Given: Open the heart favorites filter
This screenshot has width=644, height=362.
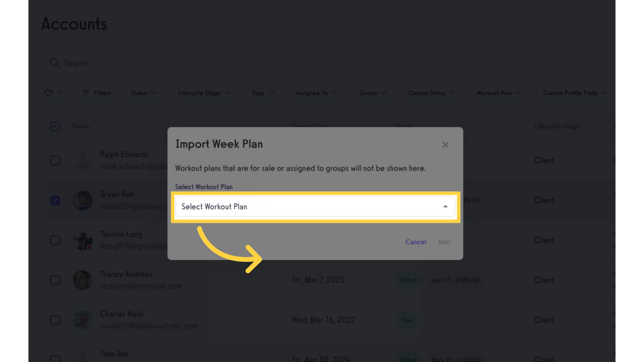Looking at the screenshot, I should pyautogui.click(x=54, y=93).
